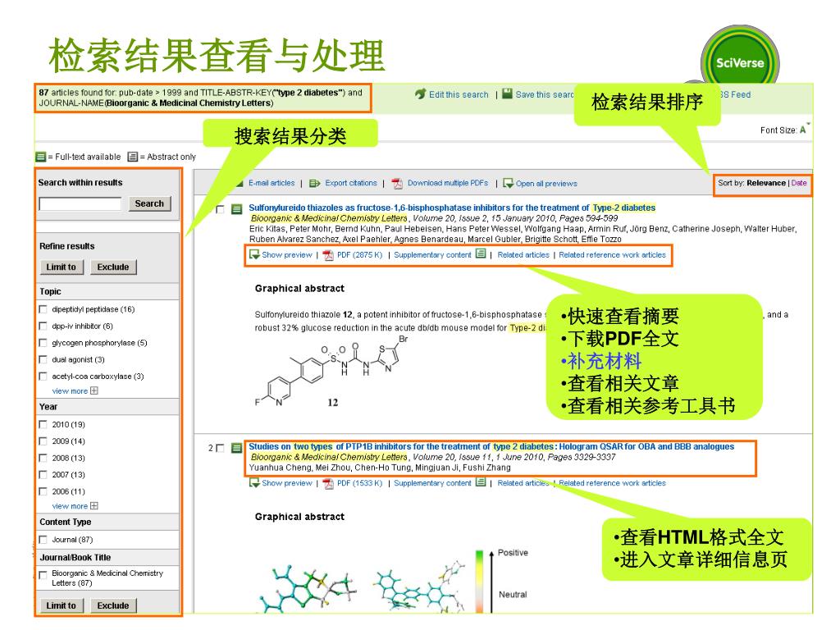The image size is (840, 630).
Task: Click the bottom Exclude button
Action: [x=113, y=605]
